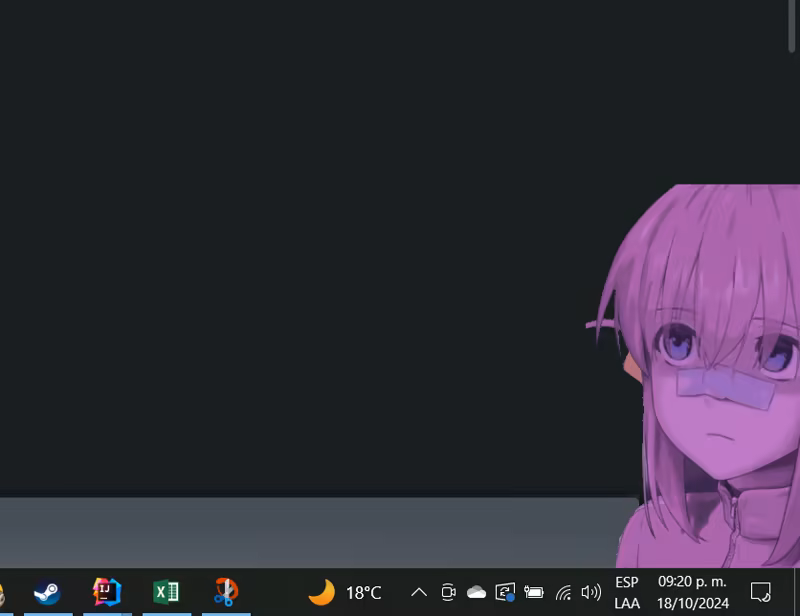Open the notification action center
800x616 pixels.
[x=760, y=593]
